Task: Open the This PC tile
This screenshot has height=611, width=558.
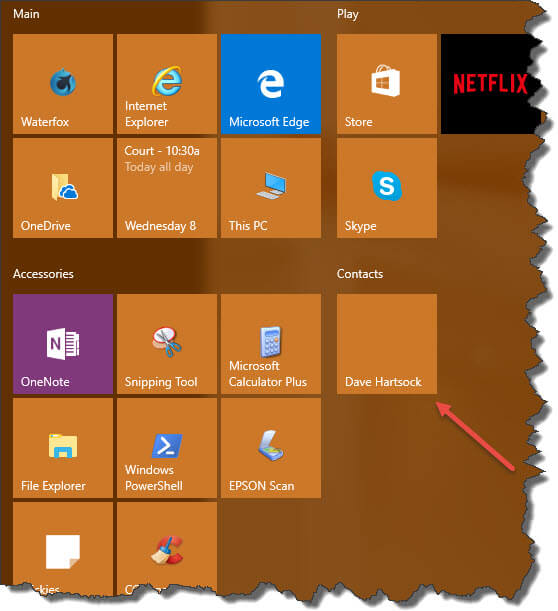Action: (x=271, y=188)
